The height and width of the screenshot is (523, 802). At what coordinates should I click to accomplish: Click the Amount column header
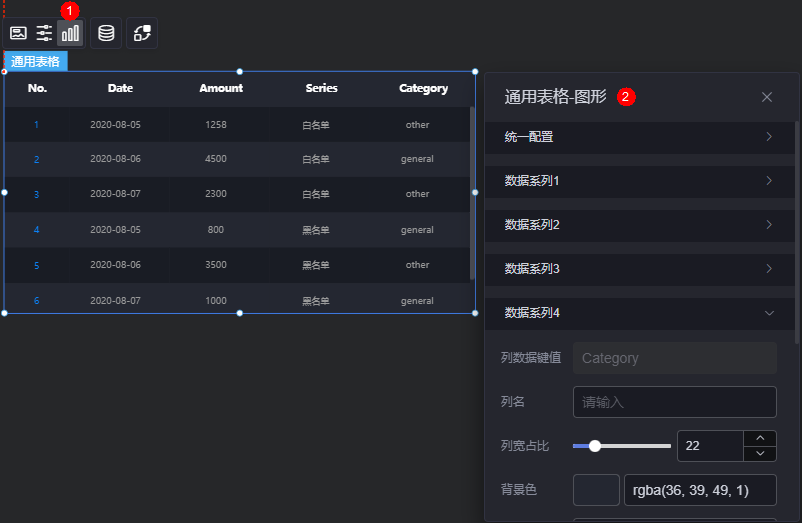pos(221,88)
